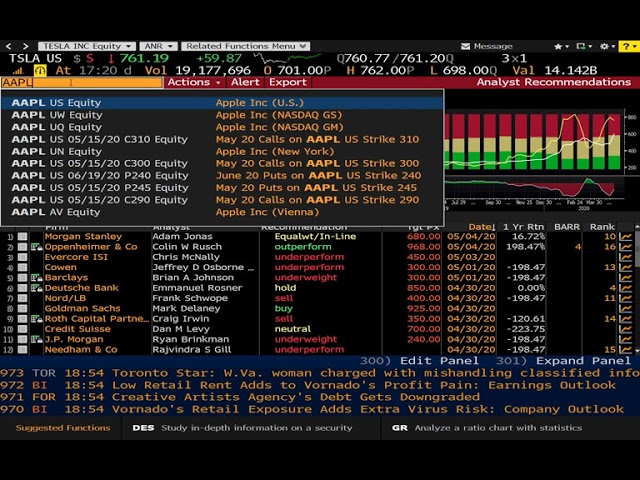Choose AAPL UW Equity NASDAQ GS suggestion

[x=222, y=115]
